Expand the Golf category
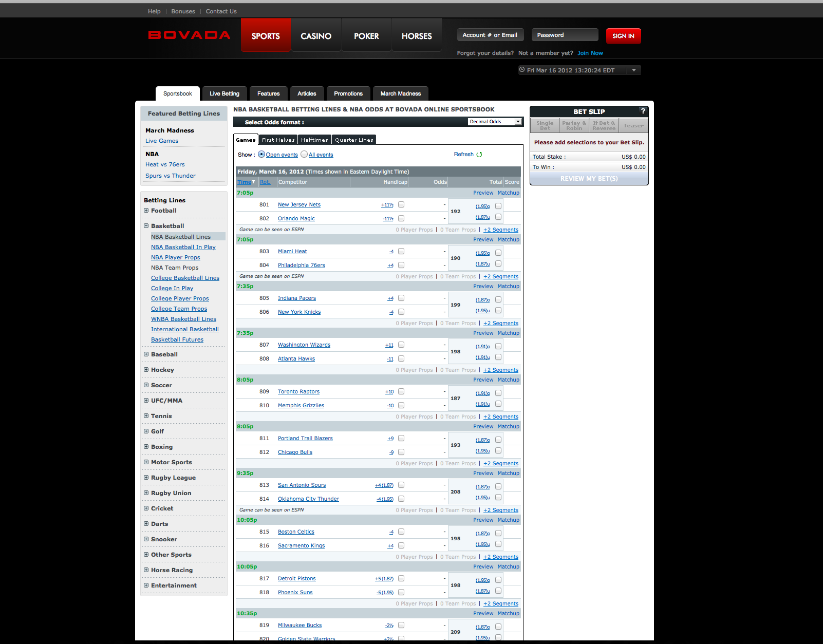This screenshot has width=823, height=644. tap(146, 431)
